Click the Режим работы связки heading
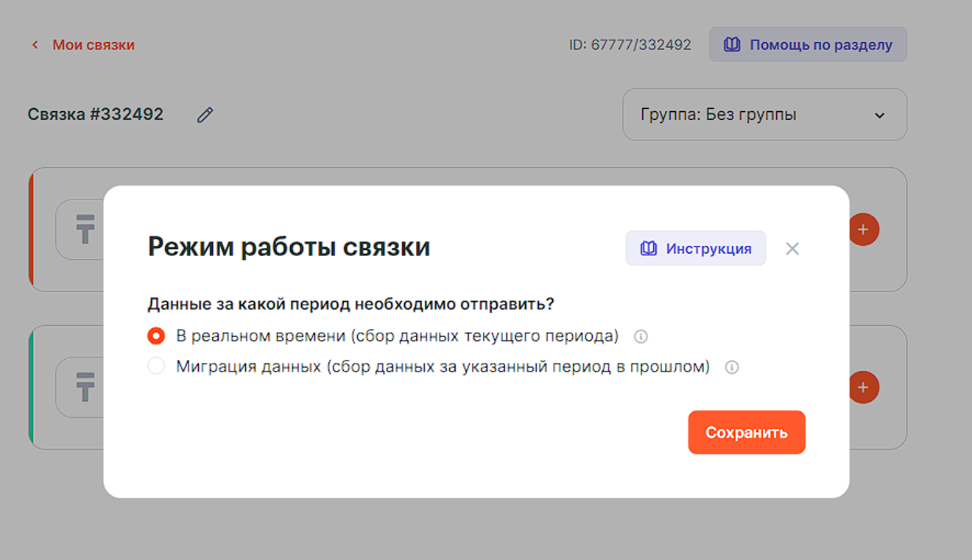 [x=289, y=247]
